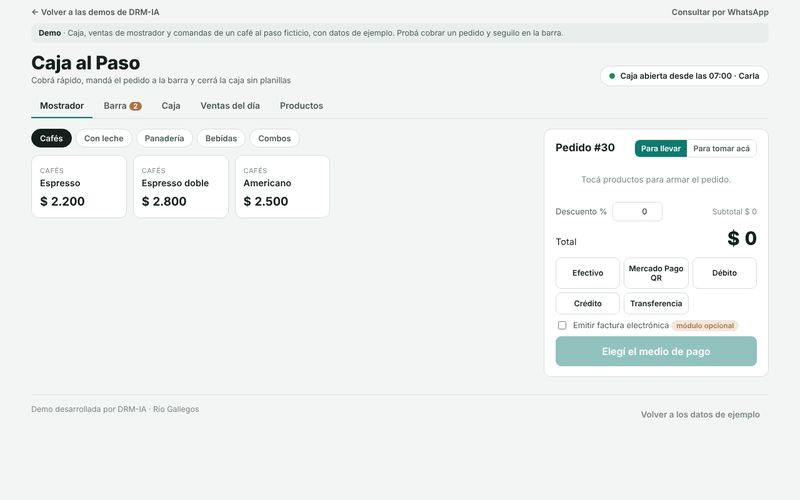Add Espresso doble product card
This screenshot has width=800, height=500.
point(181,187)
